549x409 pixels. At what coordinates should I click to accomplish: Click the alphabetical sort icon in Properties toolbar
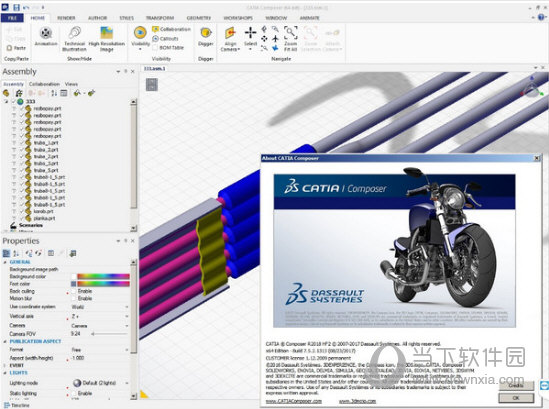click(x=16, y=253)
